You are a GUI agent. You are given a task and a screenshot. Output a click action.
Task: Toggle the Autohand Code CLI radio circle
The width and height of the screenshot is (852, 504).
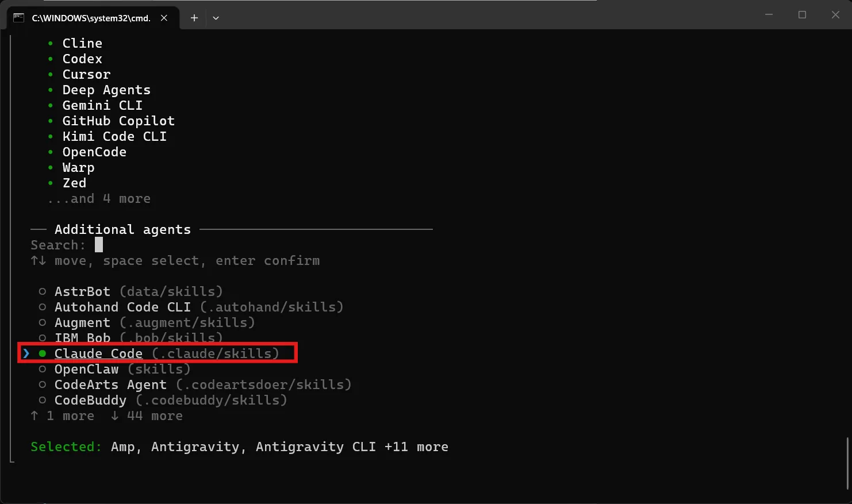click(43, 307)
